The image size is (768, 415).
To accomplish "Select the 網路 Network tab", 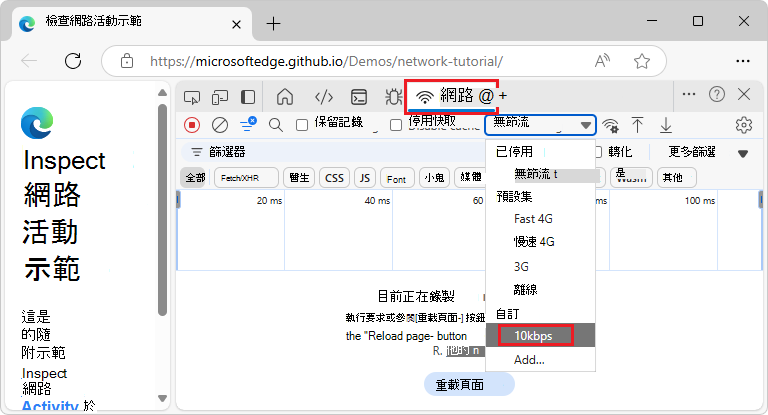I will tap(454, 96).
